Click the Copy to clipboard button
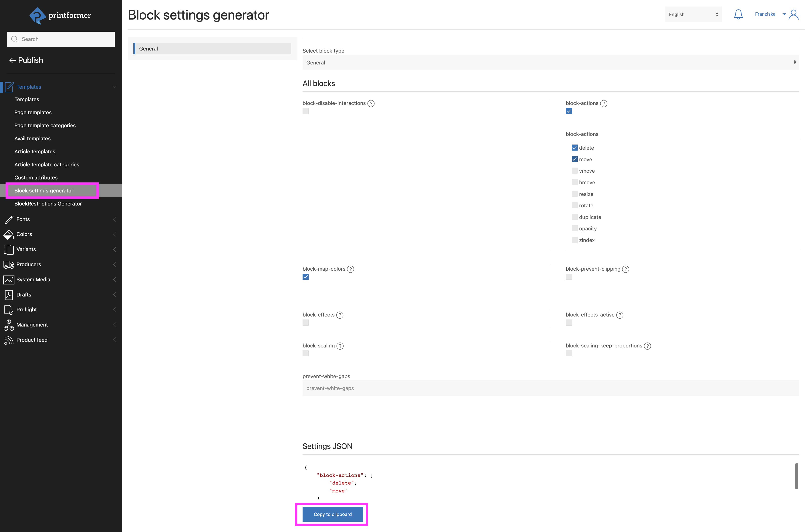Image resolution: width=809 pixels, height=532 pixels. 332,514
